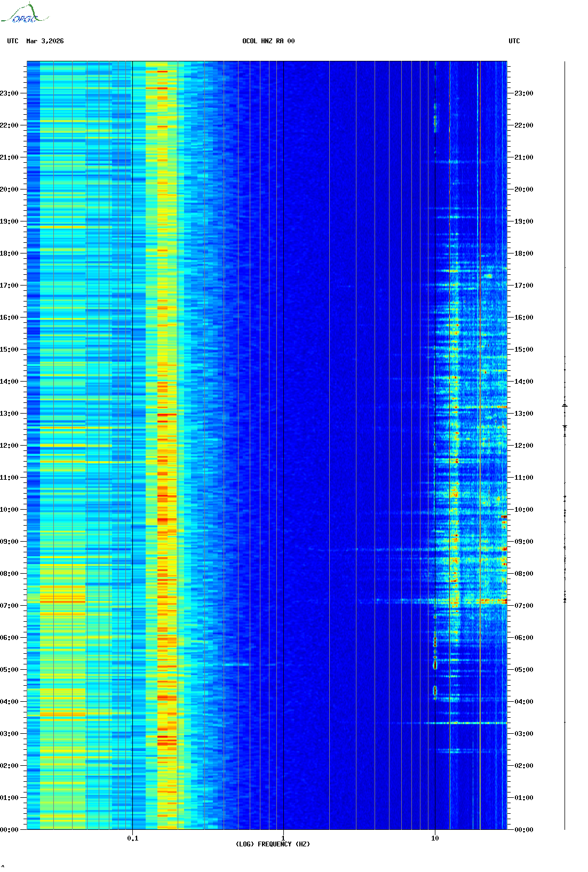This screenshot has width=588, height=872.
Task: Click the right-axis '17:00' time label
Action: [524, 286]
